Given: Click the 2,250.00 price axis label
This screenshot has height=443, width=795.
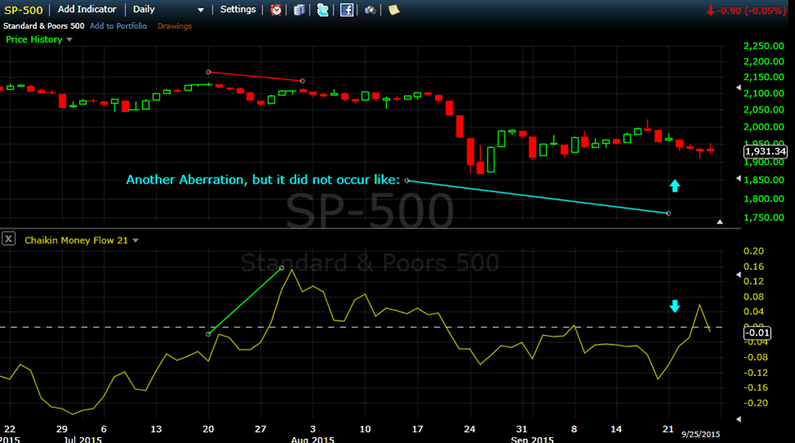Looking at the screenshot, I should pos(764,46).
